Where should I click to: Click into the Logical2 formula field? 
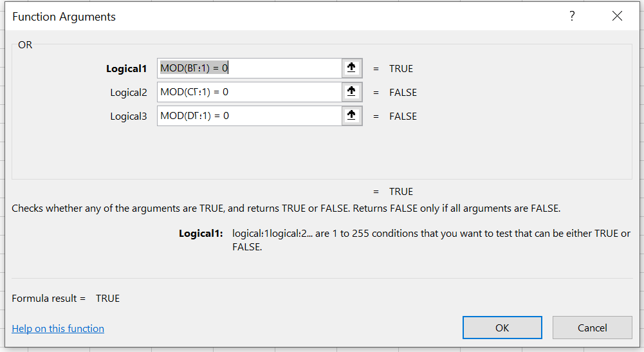pyautogui.click(x=250, y=92)
